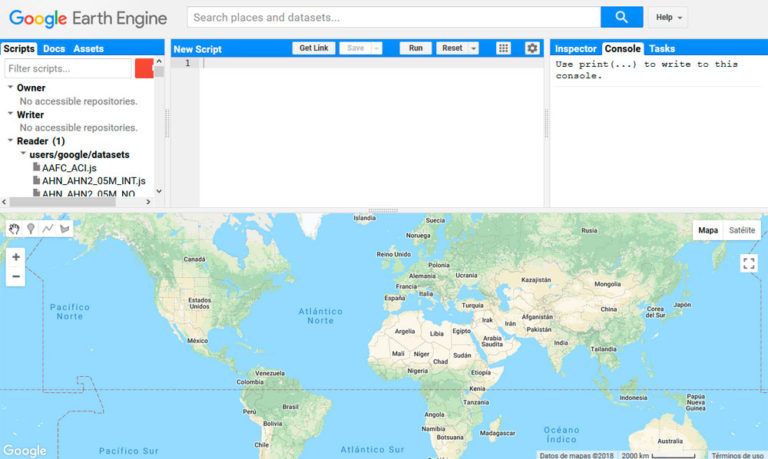Collapse the Reader (1) section
Viewport: 768px width, 459px height.
pos(10,140)
